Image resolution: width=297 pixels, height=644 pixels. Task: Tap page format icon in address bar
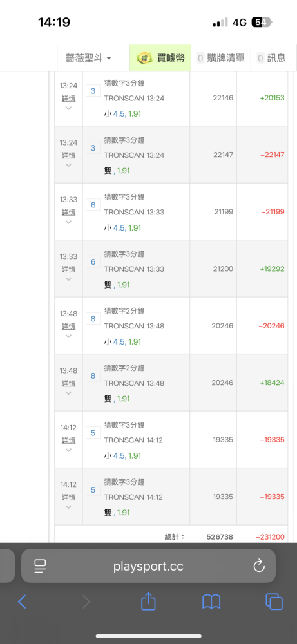[40, 566]
